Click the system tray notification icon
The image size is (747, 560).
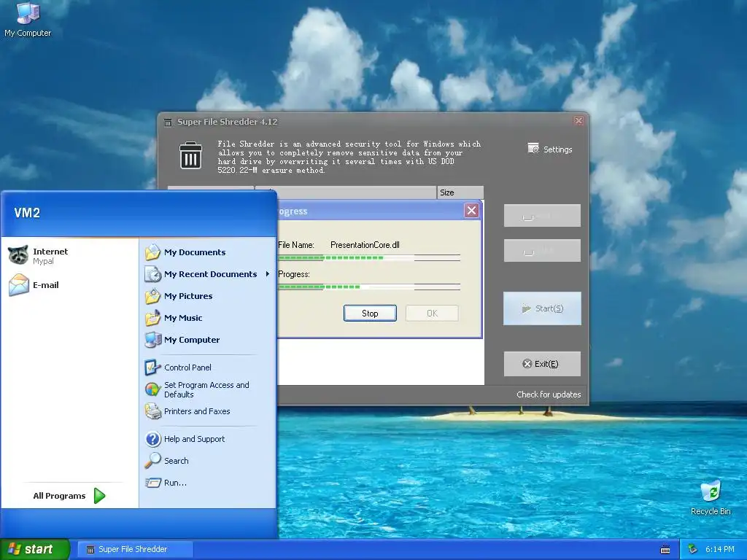click(x=693, y=549)
